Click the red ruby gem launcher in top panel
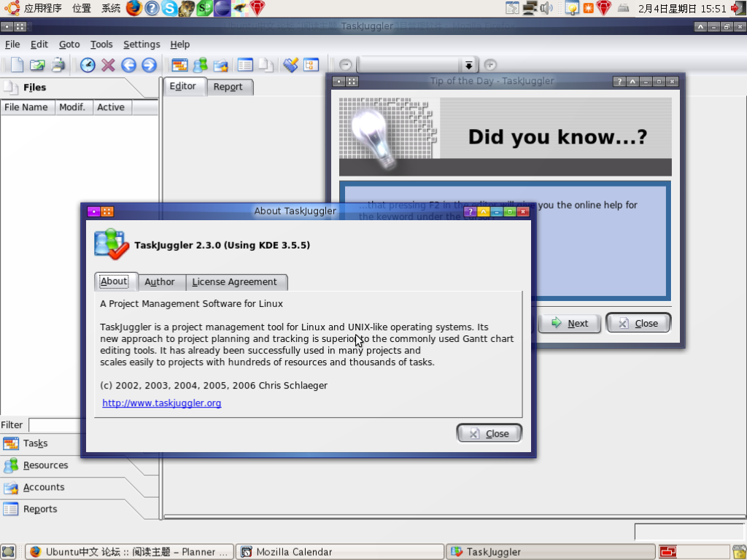Image resolution: width=747 pixels, height=560 pixels. click(258, 8)
